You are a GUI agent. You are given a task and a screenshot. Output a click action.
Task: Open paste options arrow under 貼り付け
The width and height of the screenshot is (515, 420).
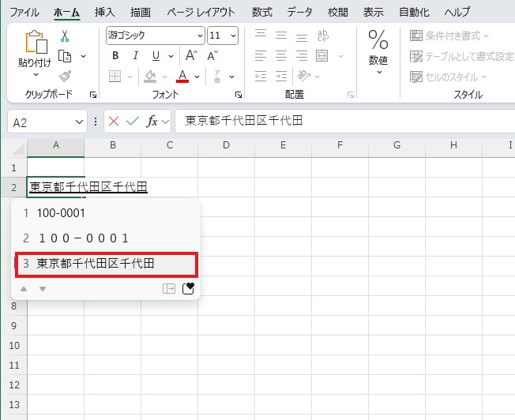(36, 75)
